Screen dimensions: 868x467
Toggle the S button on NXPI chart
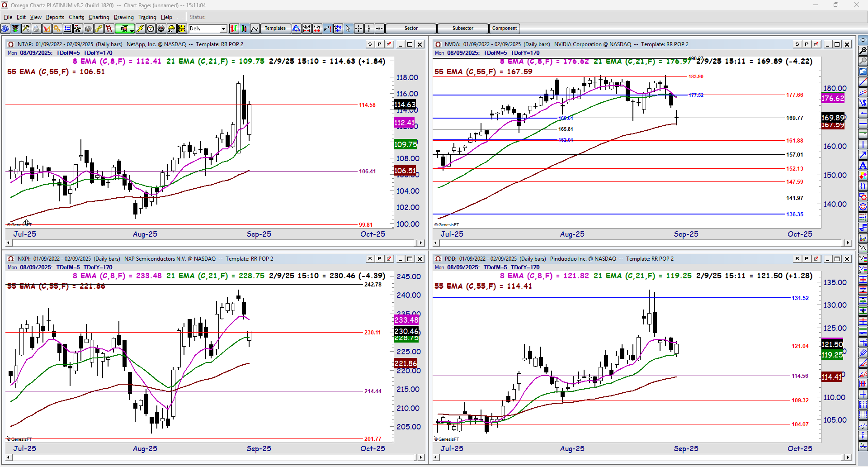(x=370, y=259)
